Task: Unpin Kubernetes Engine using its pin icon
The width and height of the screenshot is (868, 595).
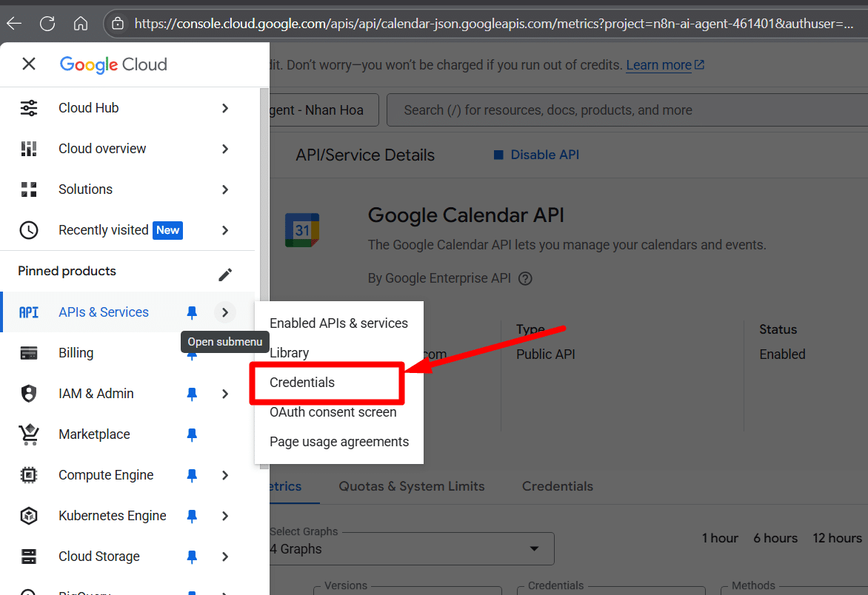Action: 192,516
